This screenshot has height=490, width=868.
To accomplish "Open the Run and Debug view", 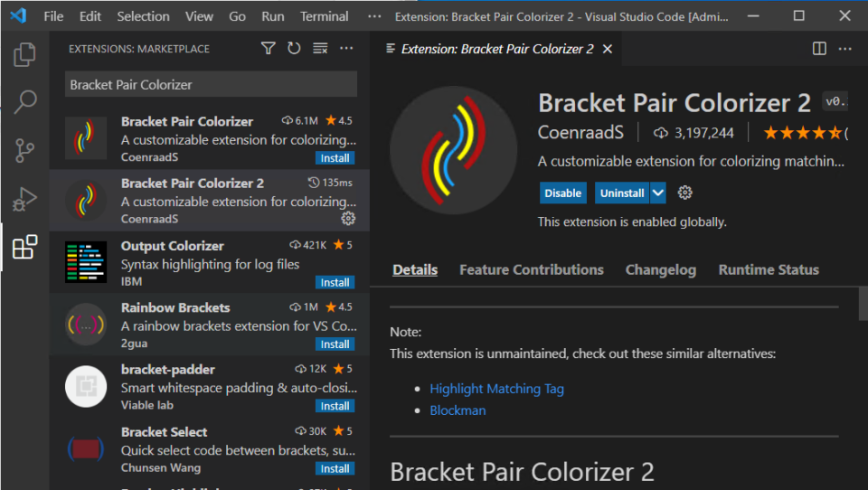I will click(24, 199).
